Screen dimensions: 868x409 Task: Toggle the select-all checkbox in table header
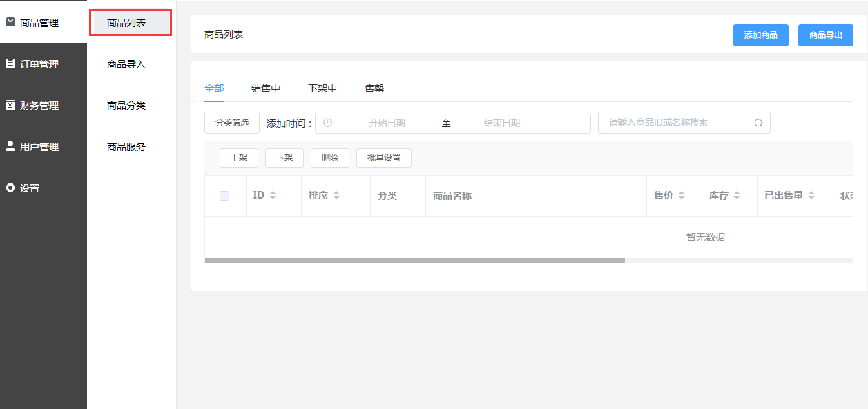(x=224, y=196)
